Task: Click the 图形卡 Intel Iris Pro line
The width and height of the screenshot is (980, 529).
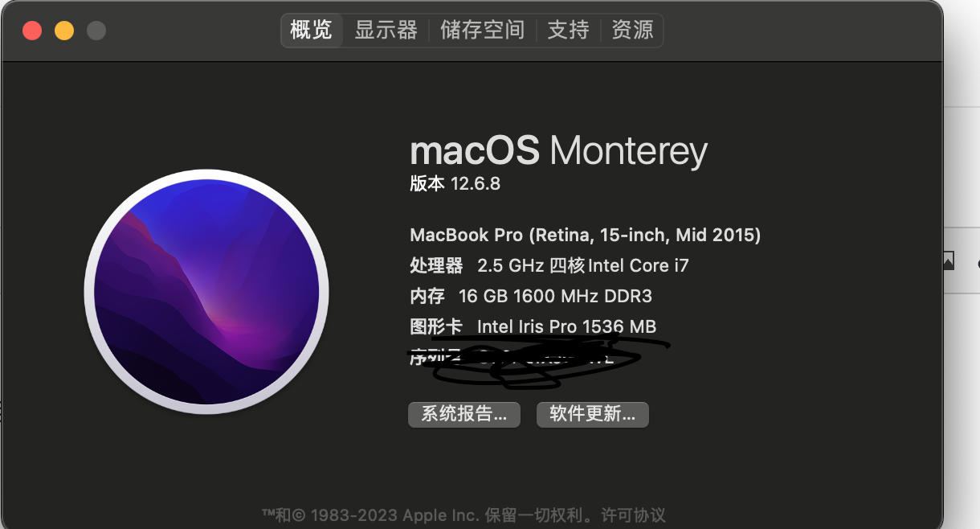Action: [533, 327]
